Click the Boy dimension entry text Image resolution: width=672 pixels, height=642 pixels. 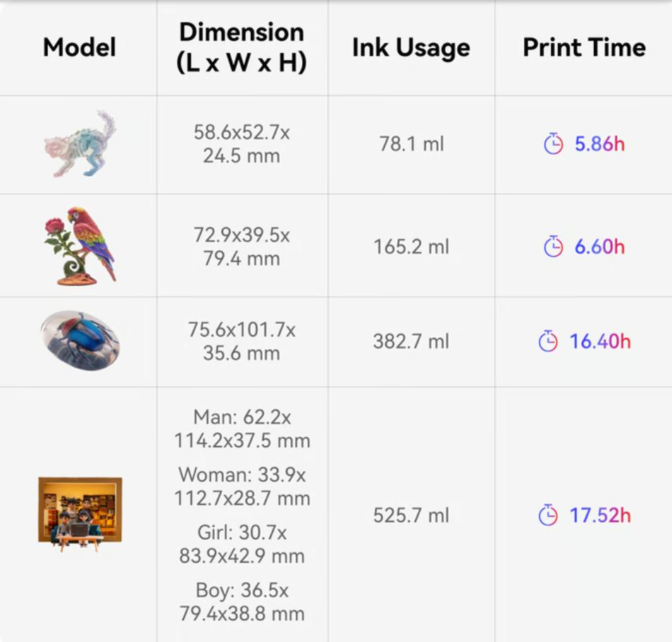click(242, 602)
